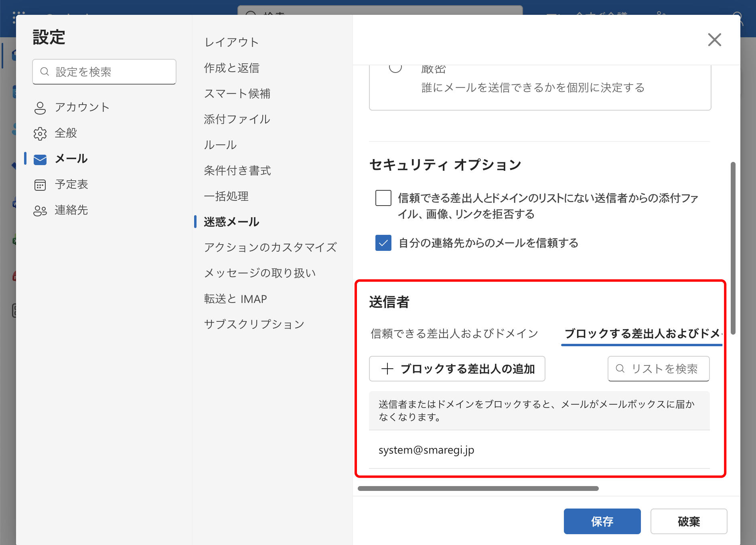756x545 pixels.
Task: Click the Mail envelope icon
Action: [40, 159]
